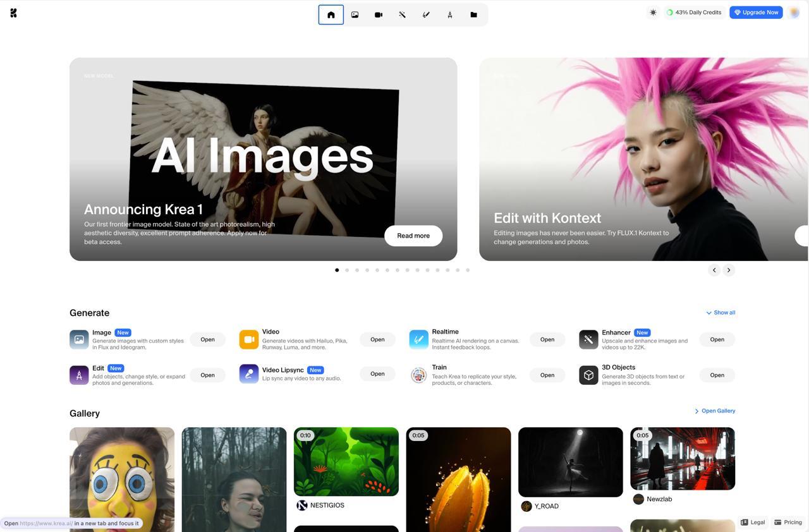Viewport: 809px width, 532px height.
Task: Click the Krea logo in the header
Action: coord(14,13)
